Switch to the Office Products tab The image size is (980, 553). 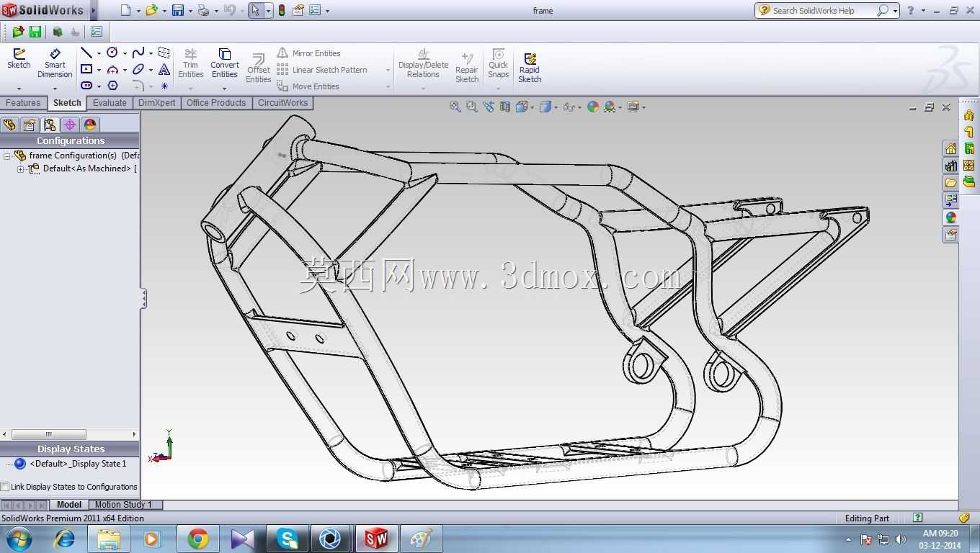[x=216, y=103]
